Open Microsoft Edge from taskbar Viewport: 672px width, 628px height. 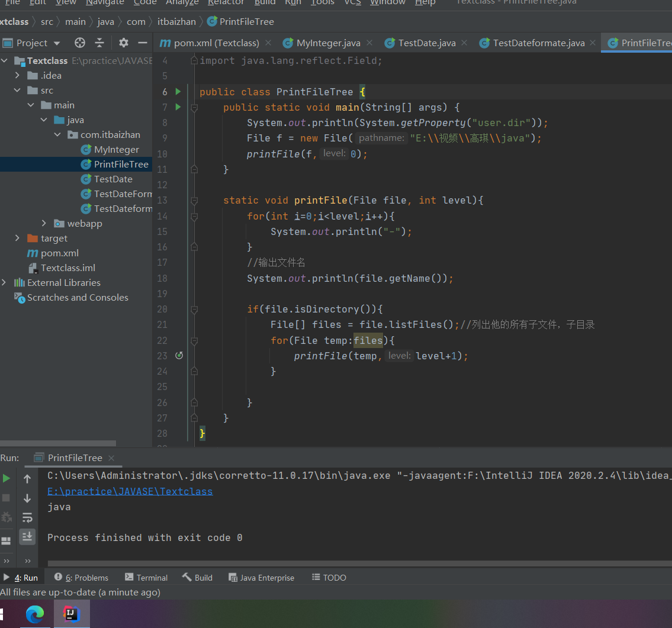pyautogui.click(x=35, y=614)
